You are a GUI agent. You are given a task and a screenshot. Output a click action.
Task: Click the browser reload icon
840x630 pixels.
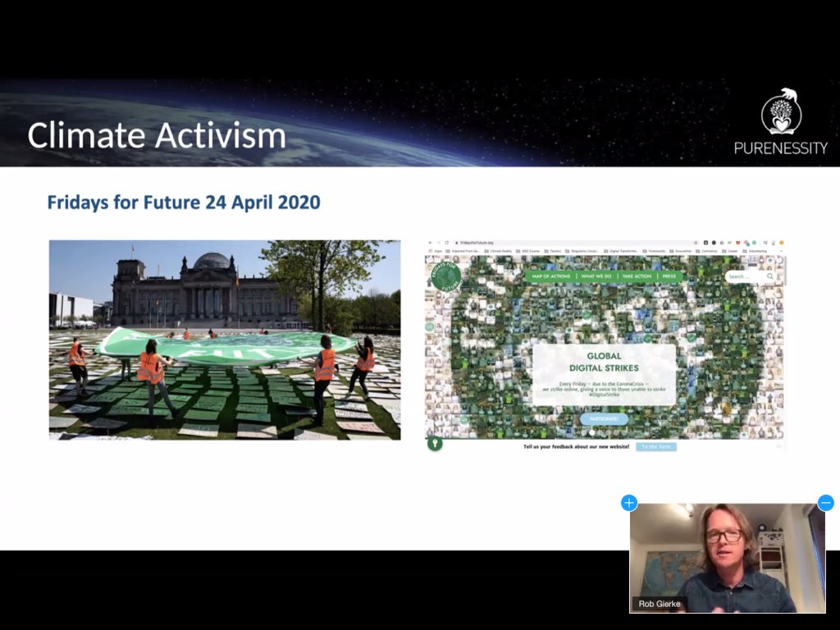(x=447, y=243)
